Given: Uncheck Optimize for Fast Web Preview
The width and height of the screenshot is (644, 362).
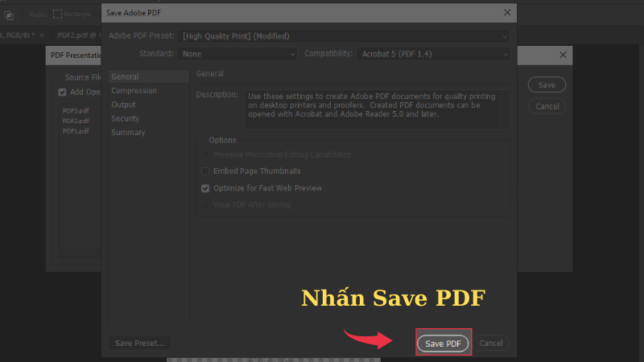Looking at the screenshot, I should [x=205, y=188].
